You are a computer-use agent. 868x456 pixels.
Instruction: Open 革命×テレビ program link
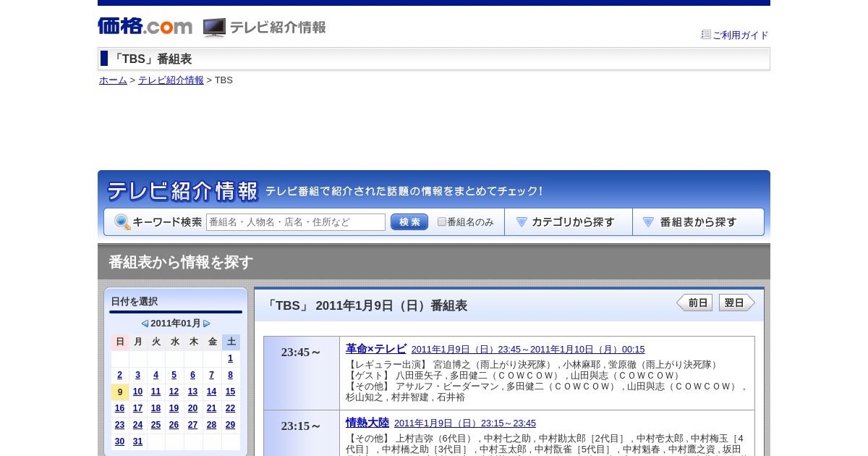coord(376,349)
